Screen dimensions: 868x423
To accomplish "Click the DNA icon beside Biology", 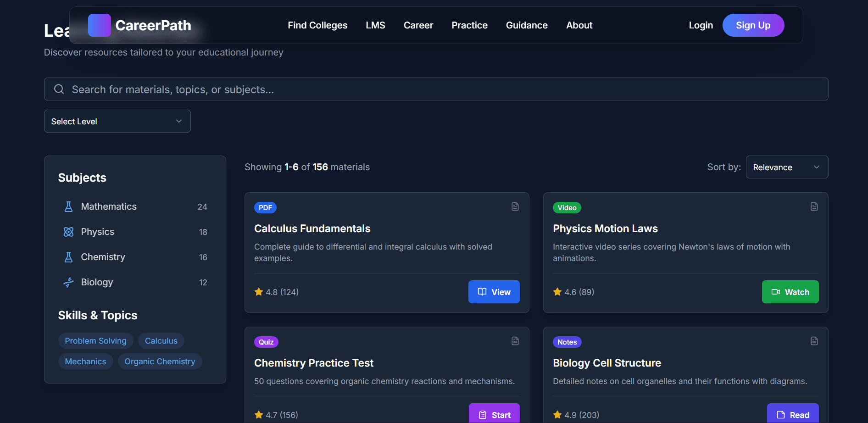I will pos(68,282).
